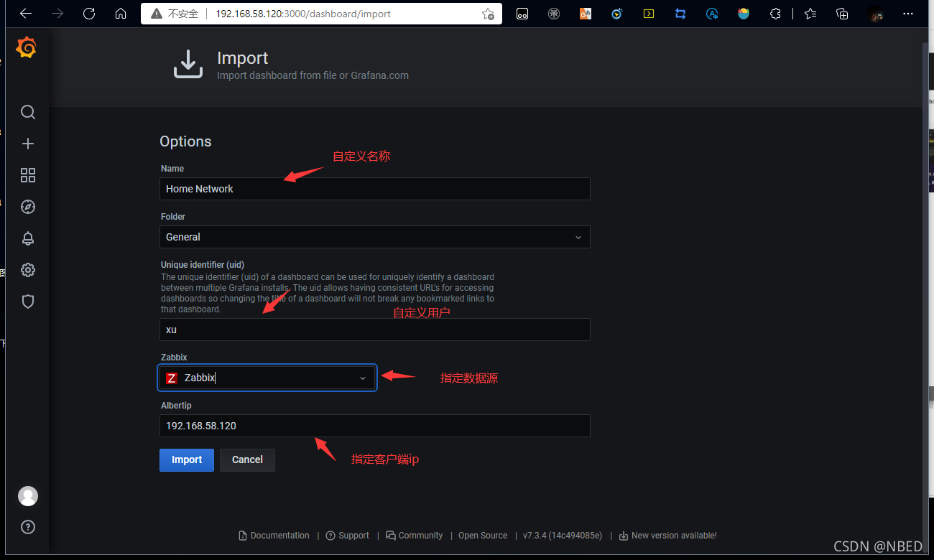Image resolution: width=934 pixels, height=560 pixels.
Task: Click the first goggles-like extension icon
Action: pyautogui.click(x=522, y=14)
